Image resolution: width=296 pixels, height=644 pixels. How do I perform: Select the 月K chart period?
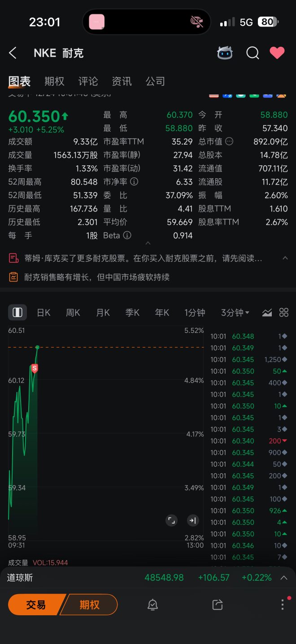[x=103, y=313]
